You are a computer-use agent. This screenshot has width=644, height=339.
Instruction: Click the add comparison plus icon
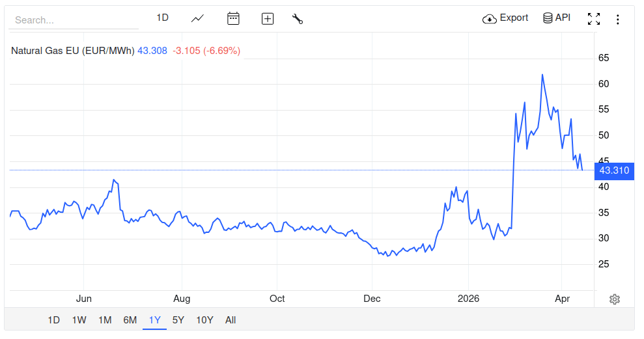pos(267,19)
